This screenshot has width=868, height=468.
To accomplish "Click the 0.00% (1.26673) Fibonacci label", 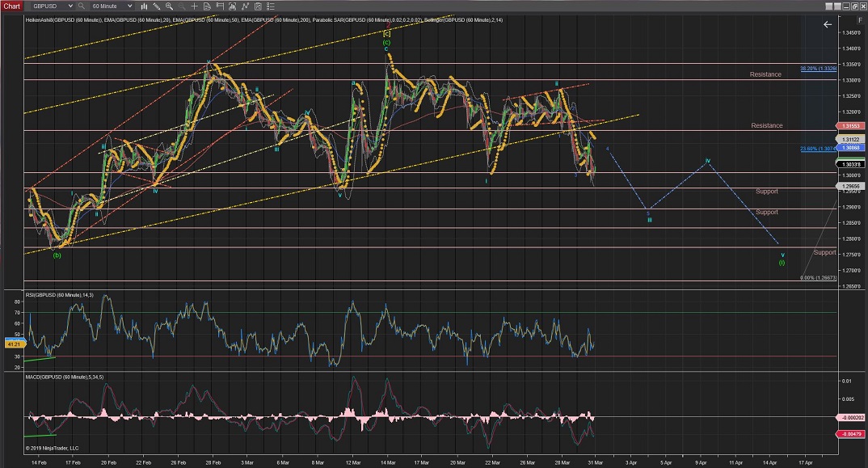I will (818, 278).
